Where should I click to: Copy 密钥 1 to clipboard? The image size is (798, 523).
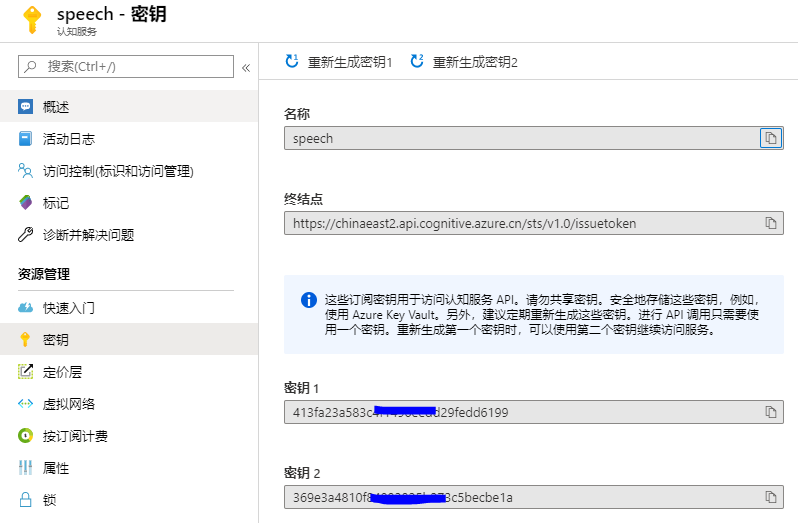click(x=771, y=412)
